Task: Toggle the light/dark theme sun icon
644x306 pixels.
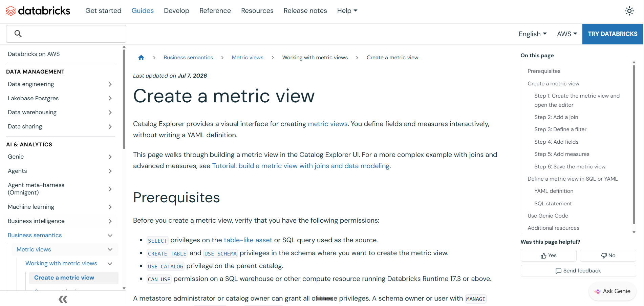Action: pyautogui.click(x=629, y=11)
